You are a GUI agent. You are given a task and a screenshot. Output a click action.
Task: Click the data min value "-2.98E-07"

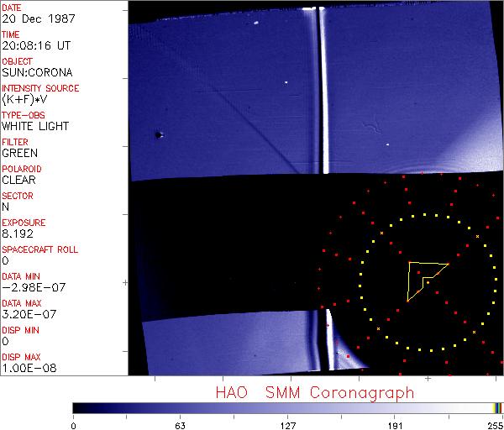pyautogui.click(x=31, y=287)
